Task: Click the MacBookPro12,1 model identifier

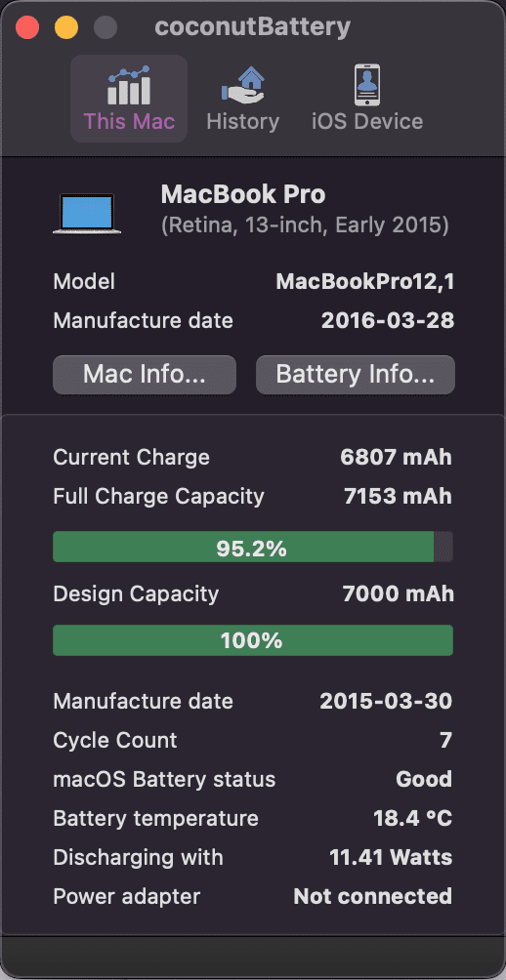Action: click(x=365, y=282)
